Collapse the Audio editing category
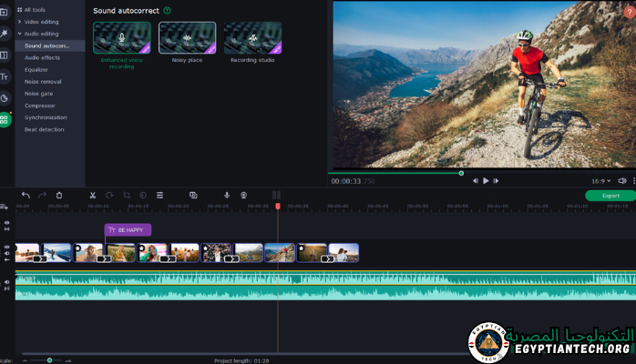 [x=44, y=33]
